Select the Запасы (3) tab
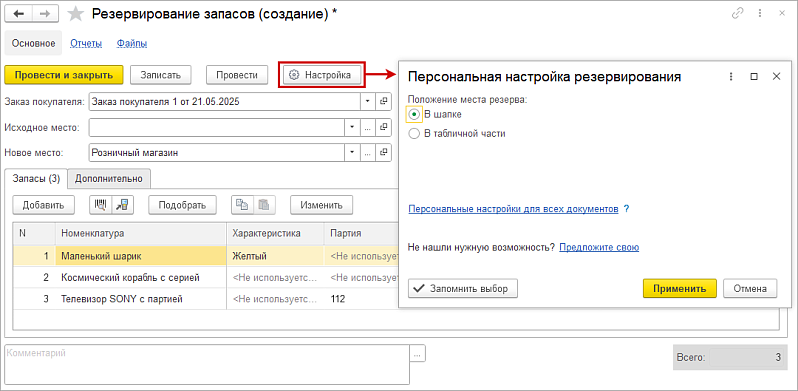 [36, 179]
